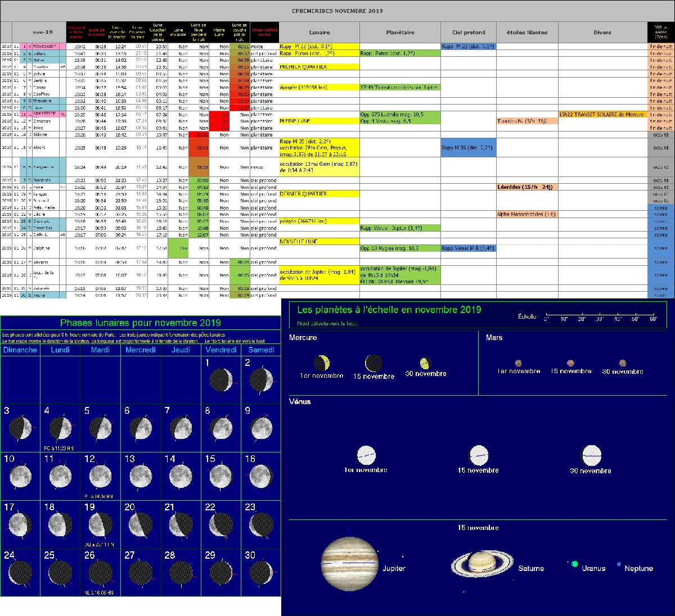Select the Ciel profond column header
Image resolution: width=675 pixels, height=616 pixels.
(x=469, y=33)
